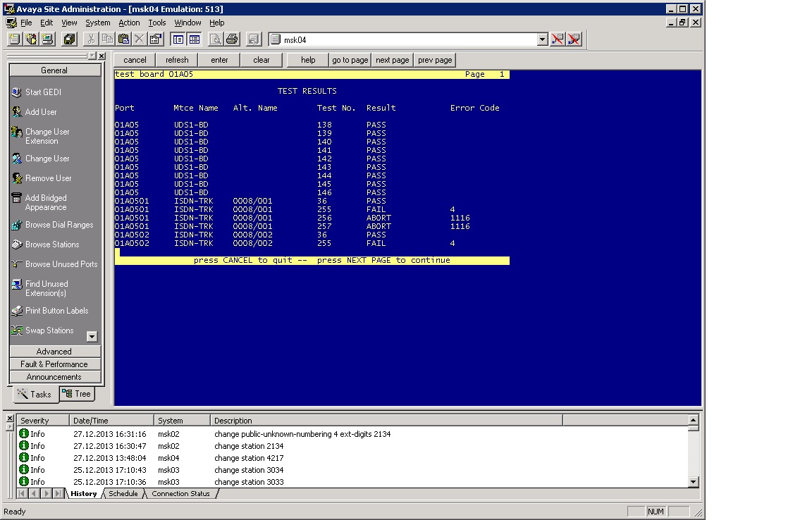The height and width of the screenshot is (520, 812).
Task: Click the second toolbar icon with hand
Action: (x=31, y=39)
